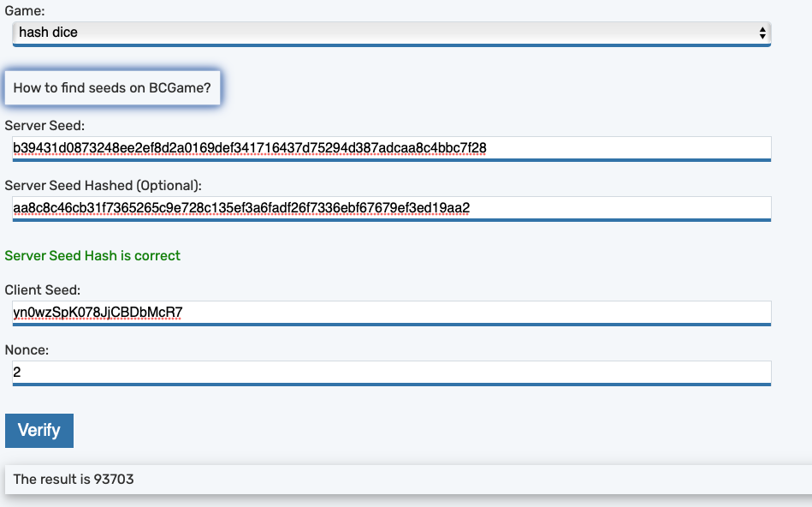The height and width of the screenshot is (507, 812).
Task: Click the client seed "yn0wzSpK078JjCBDbMcR7"
Action: click(x=99, y=312)
